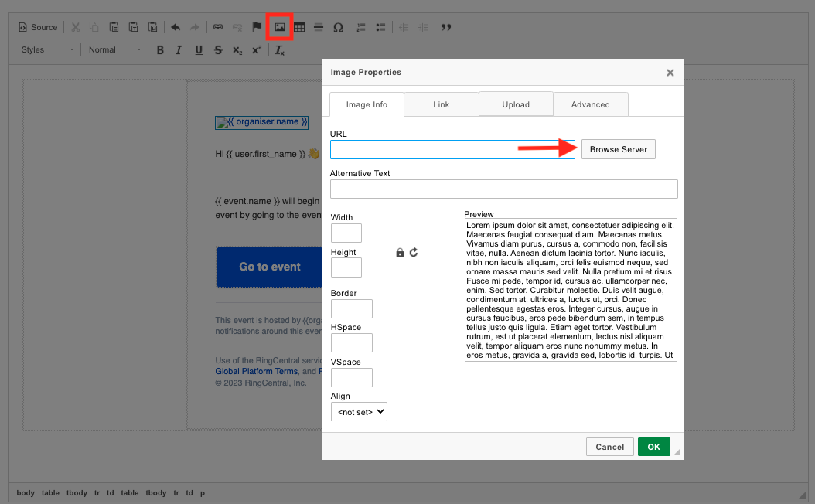The image size is (815, 504).
Task: Undo the last edit
Action: pos(176,27)
